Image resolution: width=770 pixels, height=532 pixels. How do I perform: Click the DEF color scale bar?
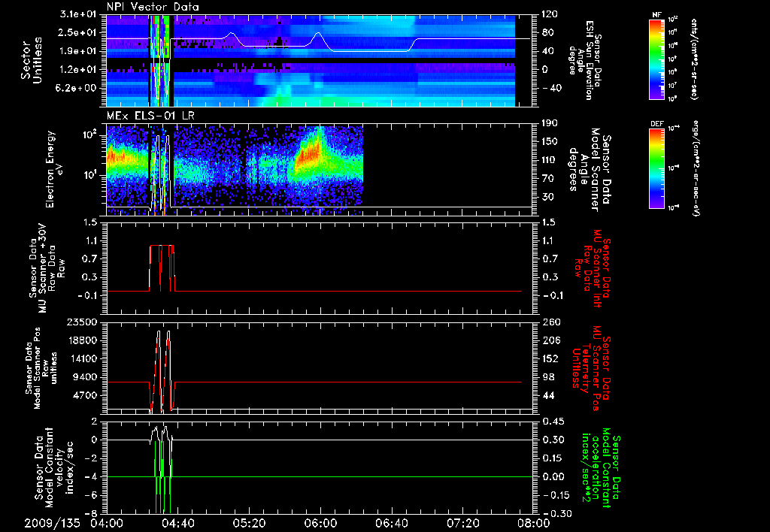point(657,168)
